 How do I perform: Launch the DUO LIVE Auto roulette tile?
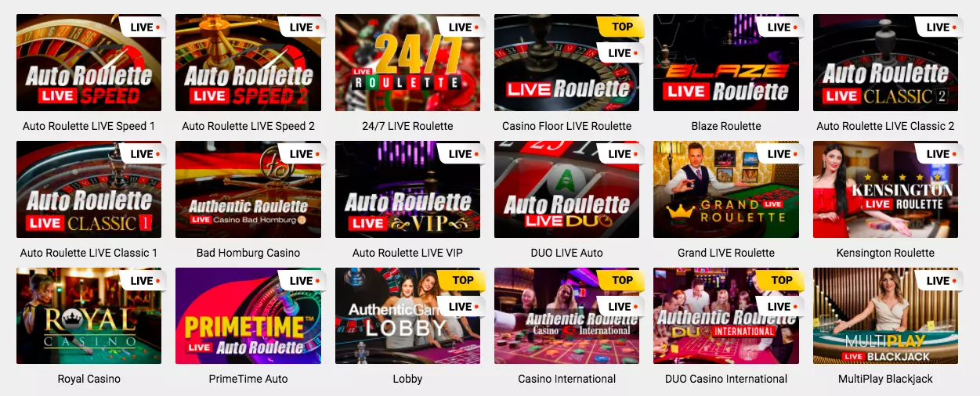[567, 189]
